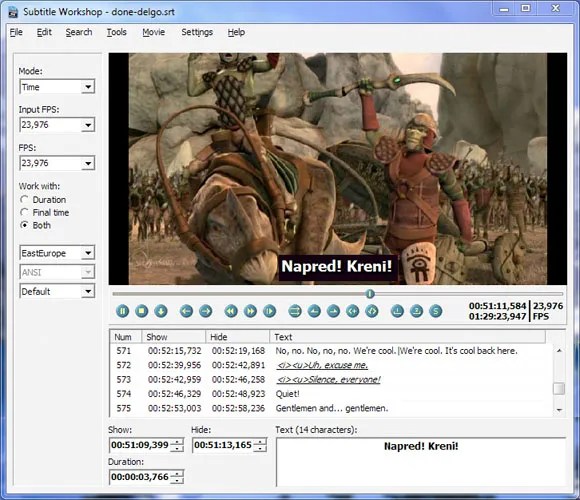This screenshot has height=500, width=580.
Task: Decrease Show time with down spinner
Action: 177,448
